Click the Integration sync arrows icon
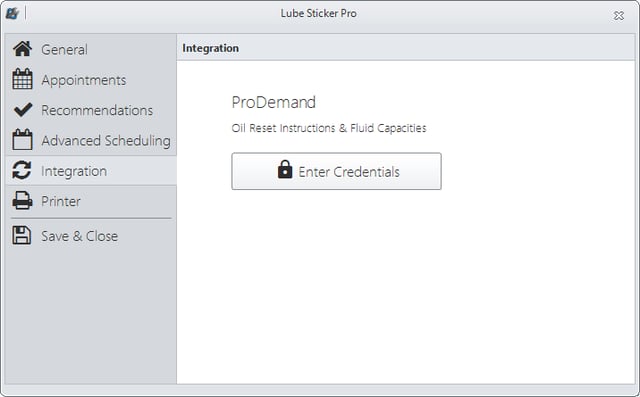Viewport: 640px width, 397px height. (22, 170)
